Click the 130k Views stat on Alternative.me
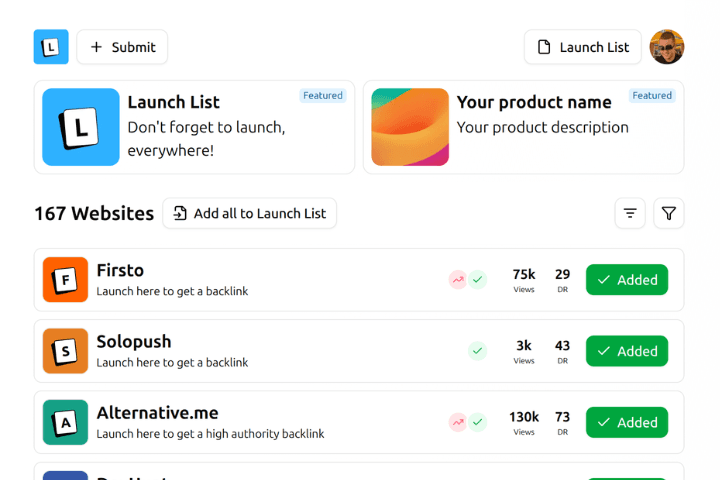 [x=524, y=423]
